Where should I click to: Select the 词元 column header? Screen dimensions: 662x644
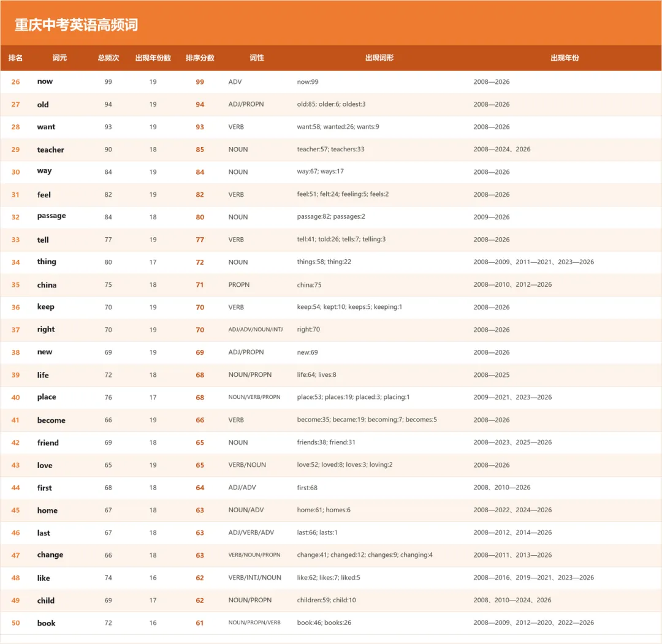click(59, 58)
